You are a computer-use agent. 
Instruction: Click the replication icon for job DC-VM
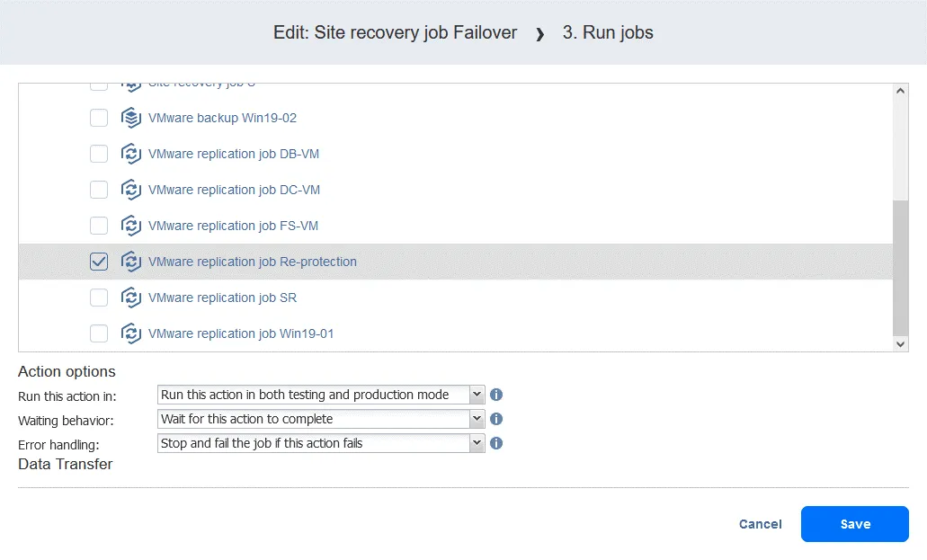coord(131,189)
